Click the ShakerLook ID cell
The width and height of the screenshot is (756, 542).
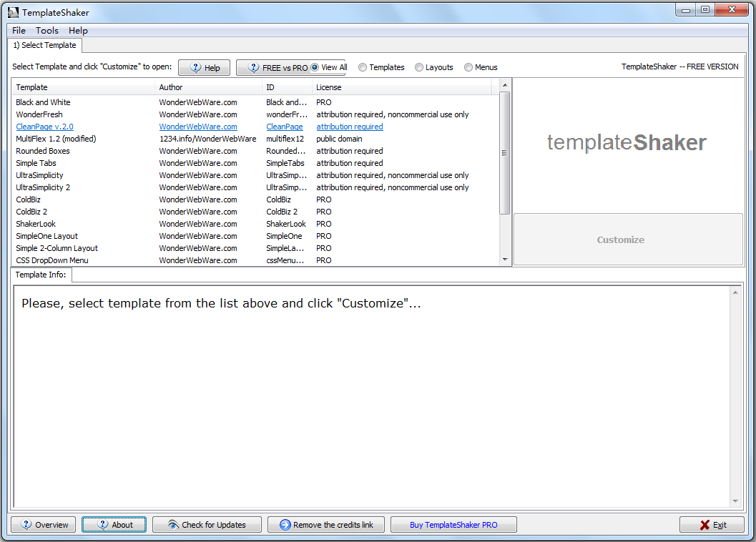(x=286, y=224)
